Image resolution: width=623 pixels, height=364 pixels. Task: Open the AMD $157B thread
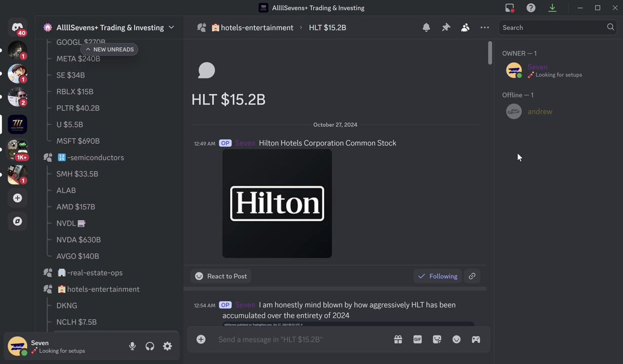point(75,207)
